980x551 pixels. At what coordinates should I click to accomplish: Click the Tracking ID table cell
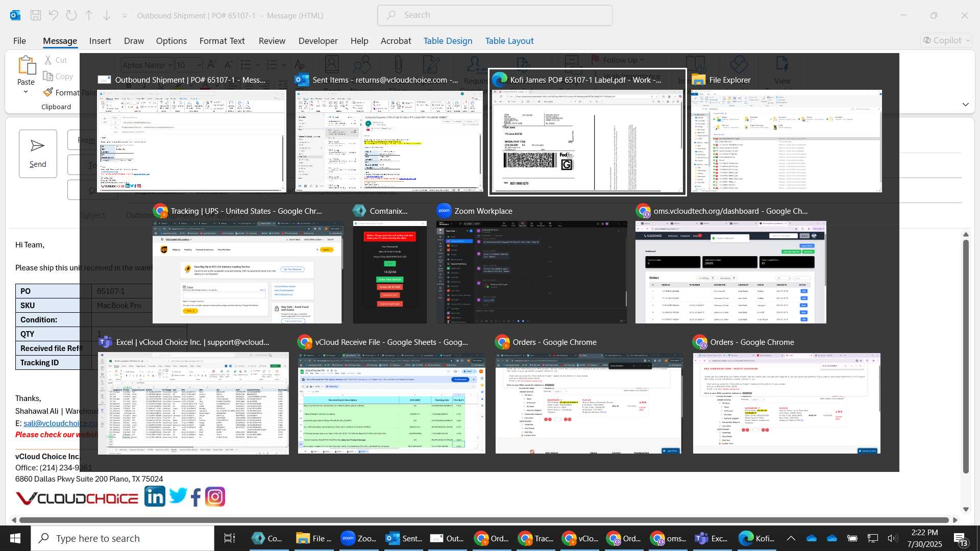[54, 362]
